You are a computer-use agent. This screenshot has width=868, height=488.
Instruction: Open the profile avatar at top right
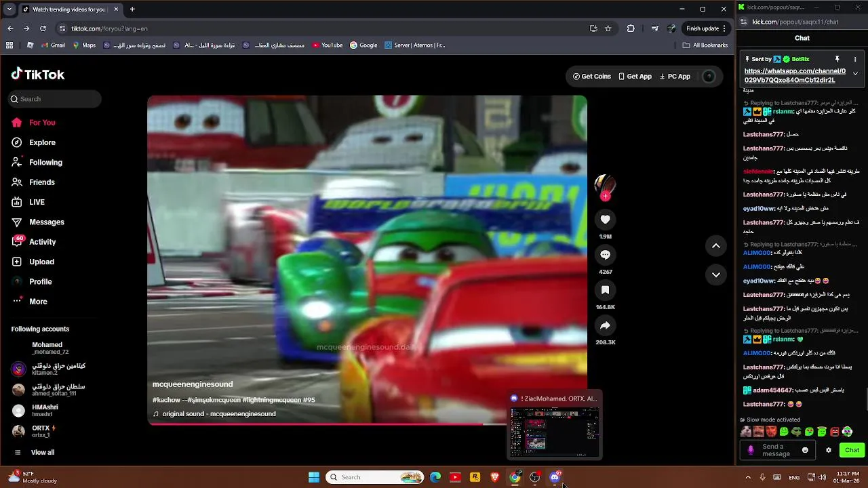709,77
